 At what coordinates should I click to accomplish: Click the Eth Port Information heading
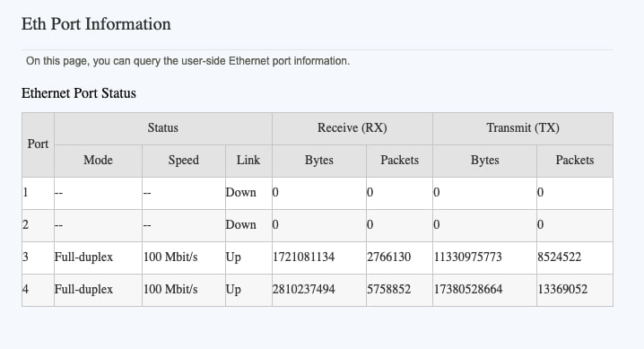click(x=96, y=24)
